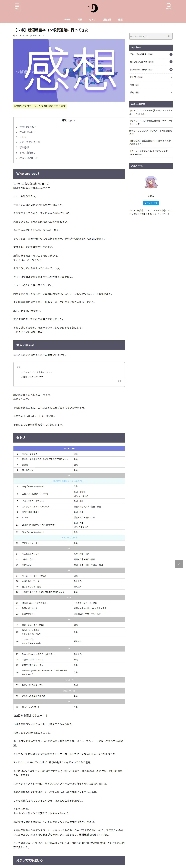Image resolution: width=186 pixels, height=868 pixels.
Task: Open セトリ category with 169 posts
Action: coord(151,77)
